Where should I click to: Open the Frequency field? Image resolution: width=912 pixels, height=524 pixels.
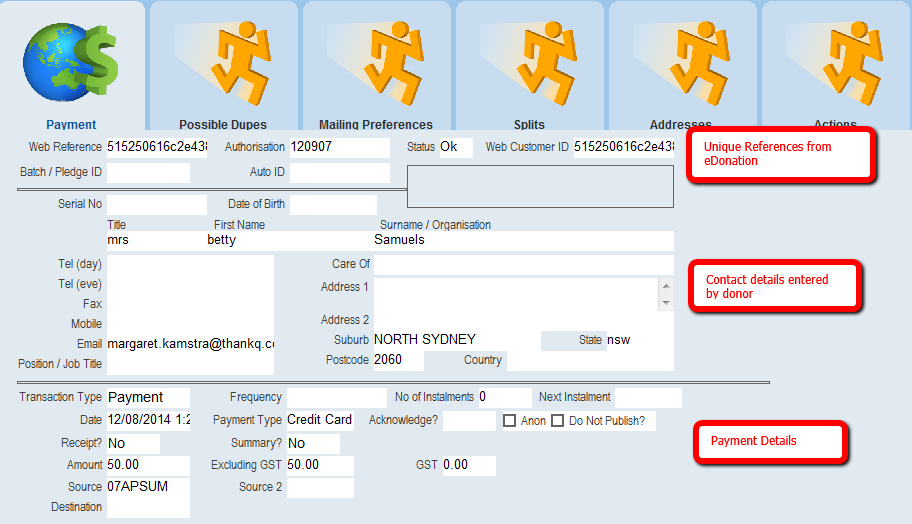[x=337, y=397]
